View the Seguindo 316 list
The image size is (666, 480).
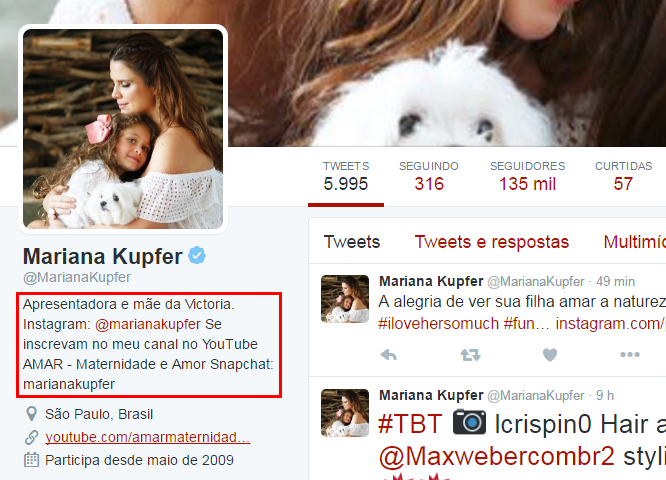[x=429, y=177]
